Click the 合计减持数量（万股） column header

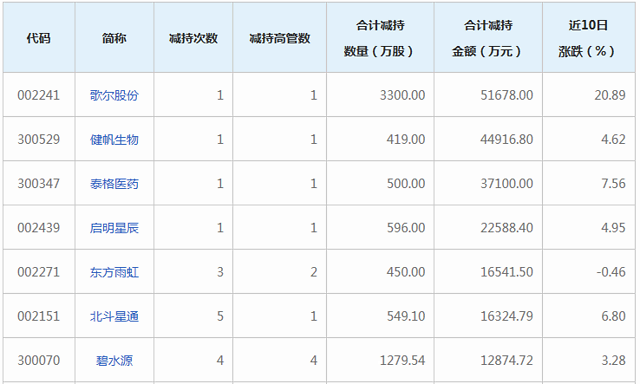pyautogui.click(x=380, y=38)
